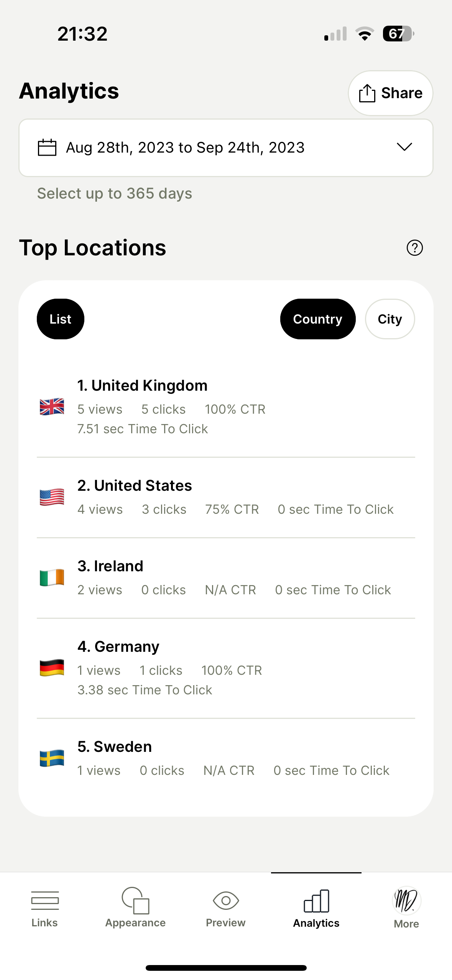The width and height of the screenshot is (452, 980).
Task: Click the Top Locations heading
Action: 92,248
